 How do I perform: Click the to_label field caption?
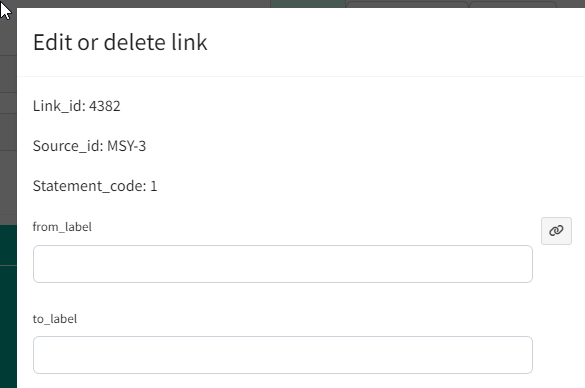[x=55, y=319]
